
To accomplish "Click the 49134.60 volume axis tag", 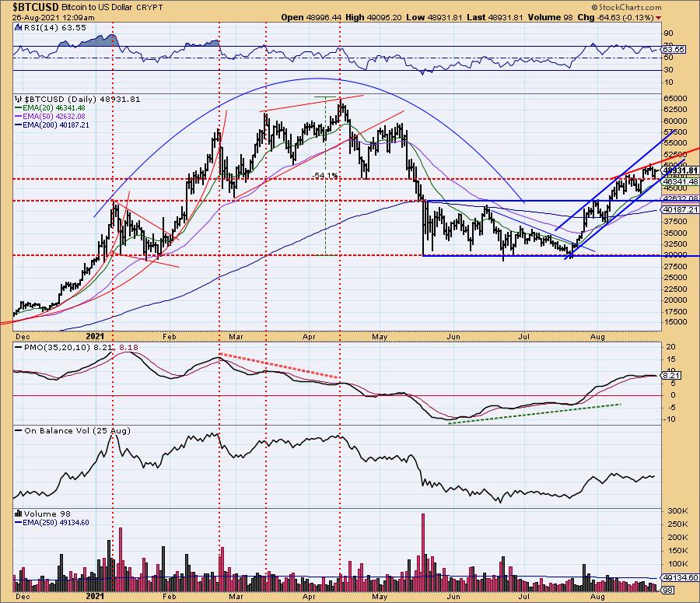I will (x=681, y=578).
